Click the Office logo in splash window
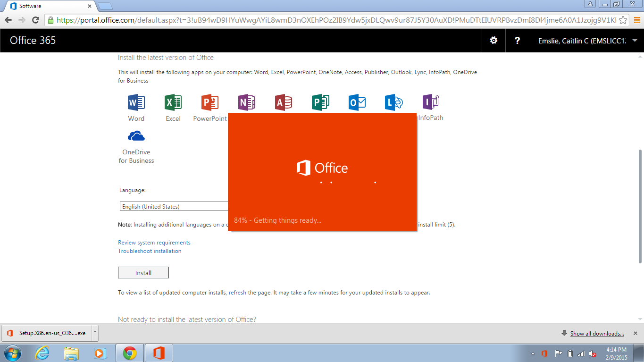644x362 pixels. tap(322, 168)
